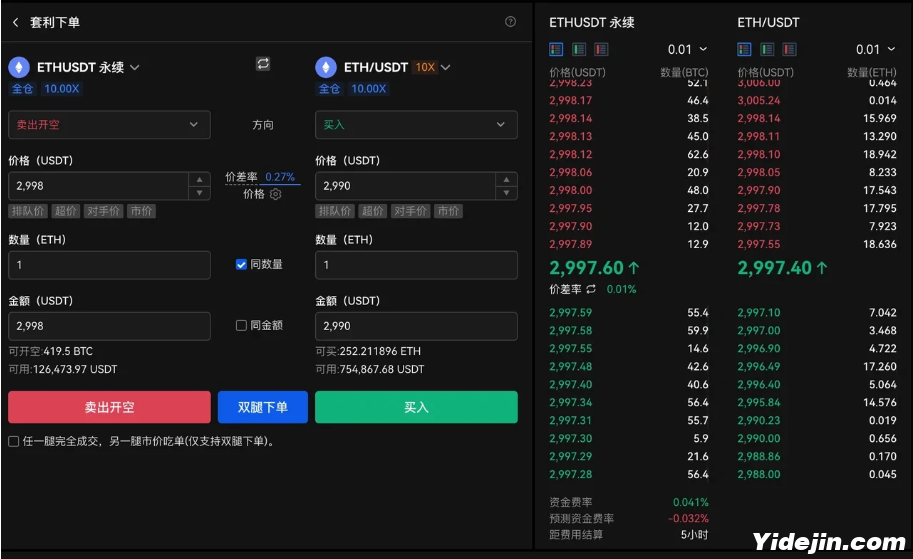Image resolution: width=913 pixels, height=559 pixels.
Task: Open price spread settings gear icon
Action: 276,194
